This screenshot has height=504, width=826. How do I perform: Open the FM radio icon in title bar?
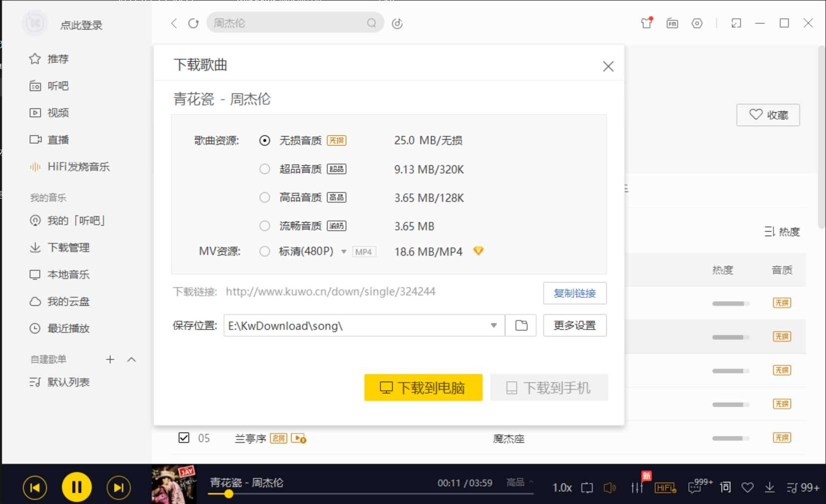[x=672, y=23]
